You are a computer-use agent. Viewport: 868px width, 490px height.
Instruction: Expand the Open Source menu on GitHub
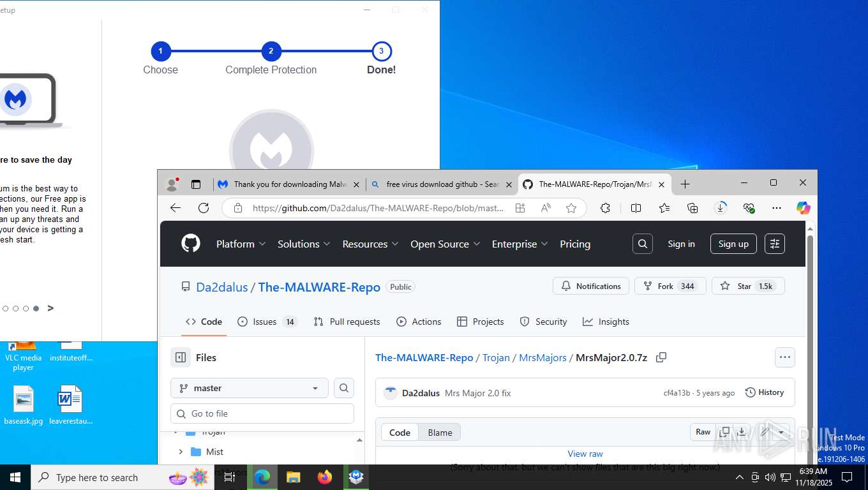(x=445, y=244)
